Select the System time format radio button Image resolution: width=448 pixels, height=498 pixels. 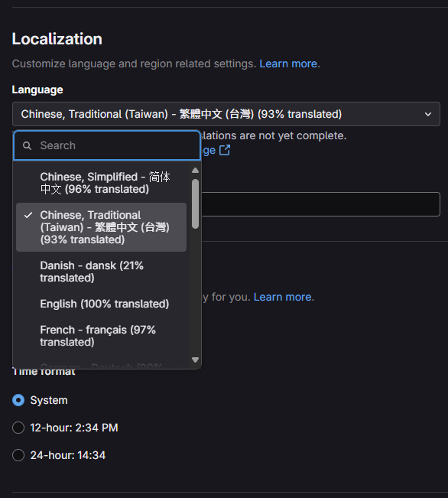(18, 400)
